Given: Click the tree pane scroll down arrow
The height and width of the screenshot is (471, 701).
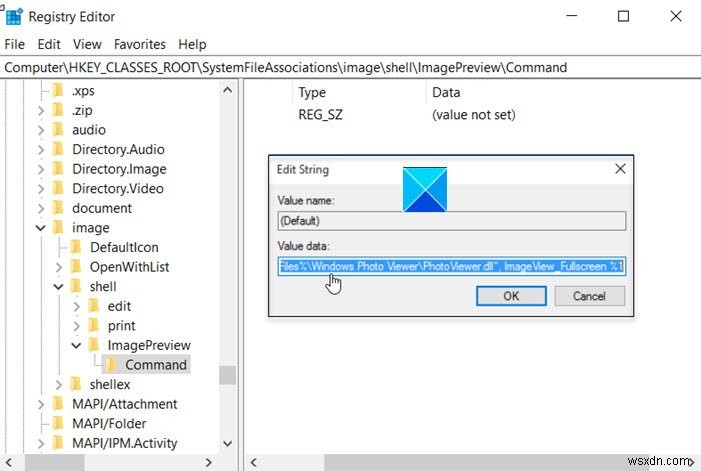Looking at the screenshot, I should coord(228,444).
